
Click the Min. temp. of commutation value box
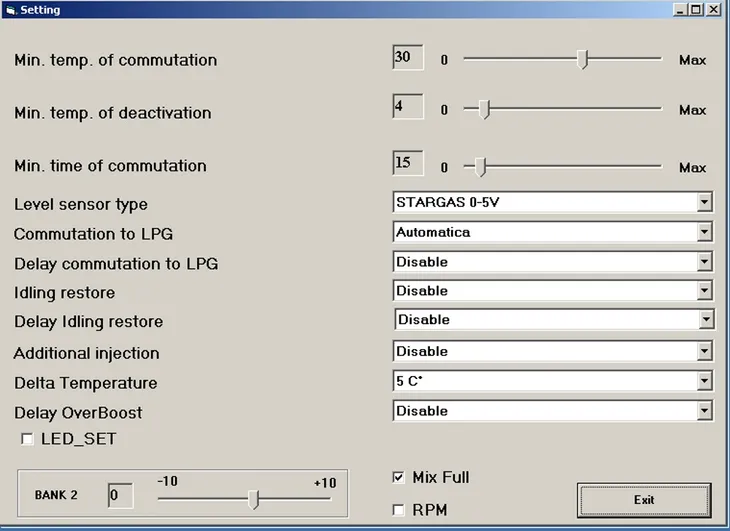click(407, 58)
